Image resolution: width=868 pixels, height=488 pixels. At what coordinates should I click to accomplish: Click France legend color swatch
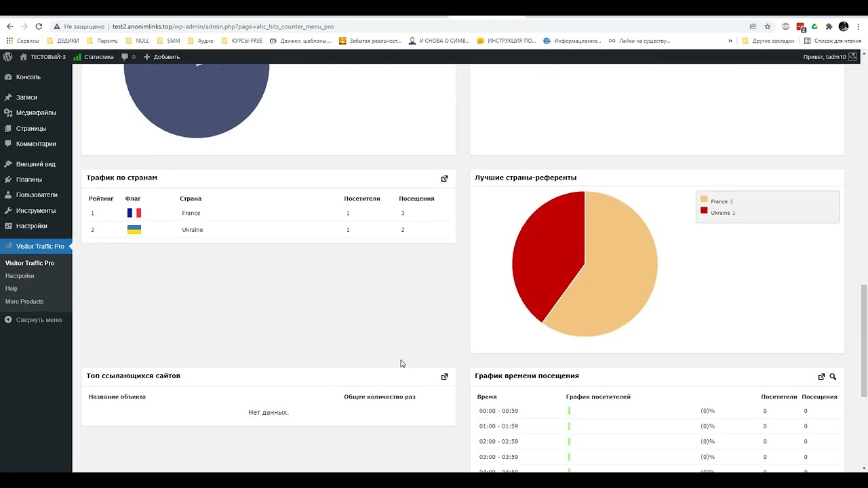point(704,199)
